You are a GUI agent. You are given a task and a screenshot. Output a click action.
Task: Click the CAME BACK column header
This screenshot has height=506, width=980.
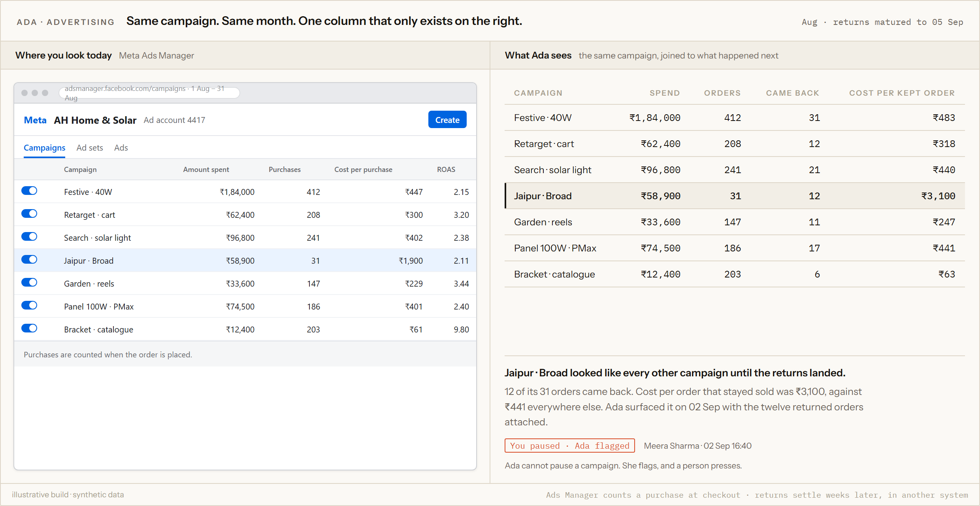pos(793,93)
